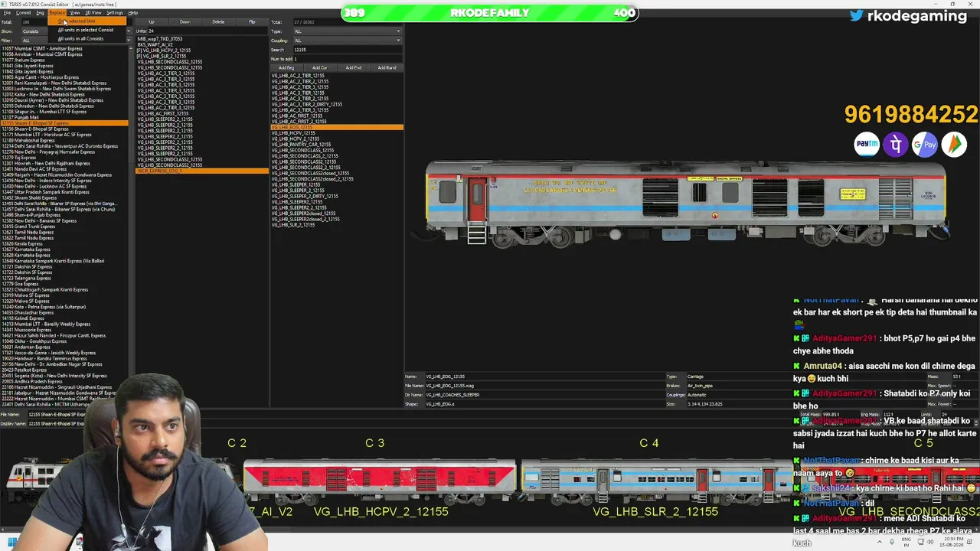Select the red HCPV coach in consist strip

coord(380,482)
